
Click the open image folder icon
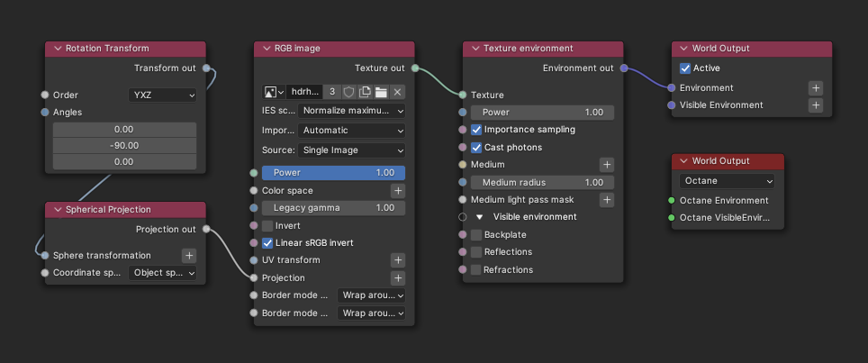click(381, 92)
